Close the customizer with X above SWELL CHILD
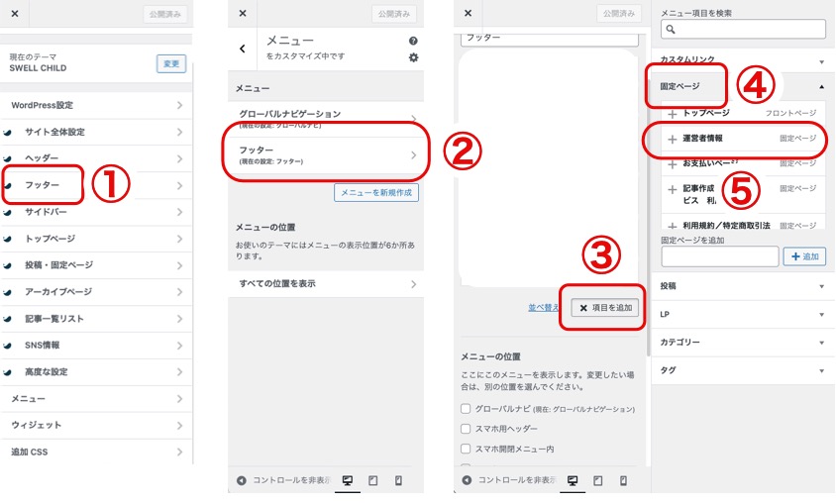Screen dimensions: 836x504 click(14, 14)
